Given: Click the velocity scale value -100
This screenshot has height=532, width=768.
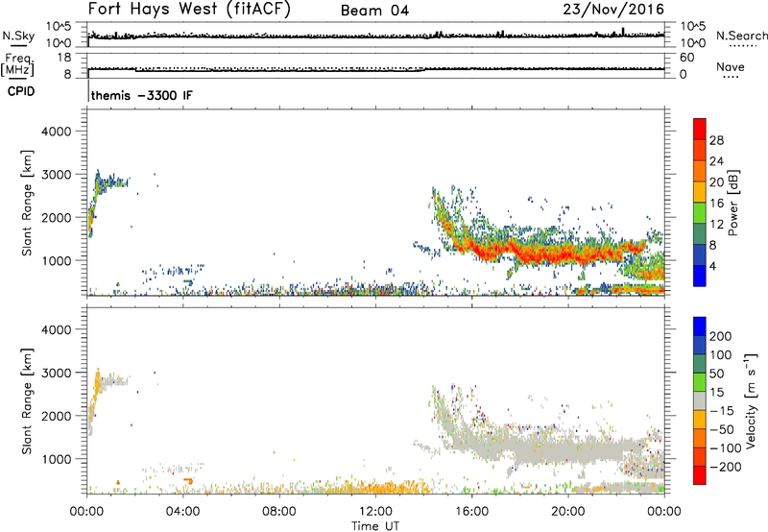Looking at the screenshot, I should pos(726,448).
